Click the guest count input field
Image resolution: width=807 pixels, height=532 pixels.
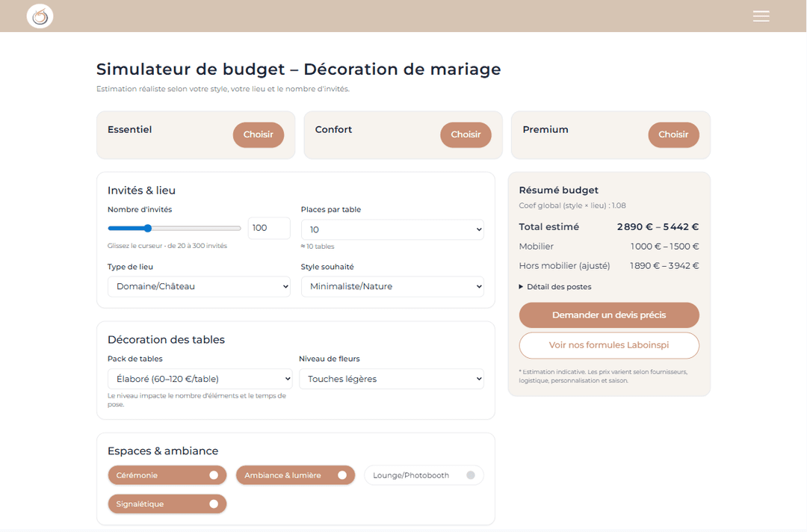(x=268, y=228)
